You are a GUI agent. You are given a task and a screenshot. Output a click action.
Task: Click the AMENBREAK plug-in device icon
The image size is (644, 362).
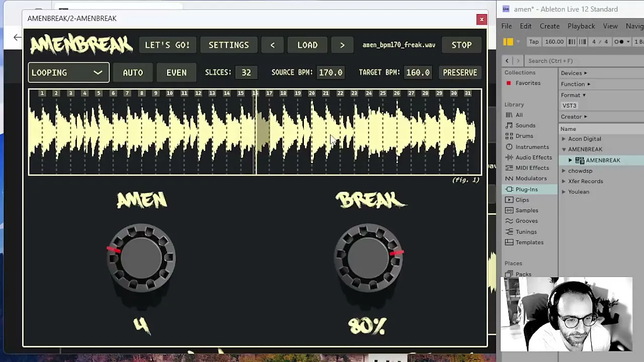(x=580, y=160)
